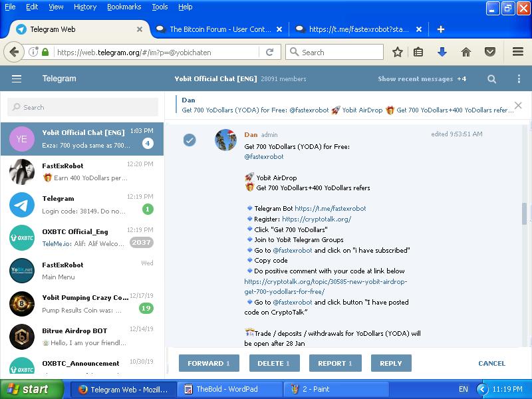Open the FastExRobot chat with Earn 400 YoDollars
The width and height of the screenshot is (532, 399).
coord(82,172)
